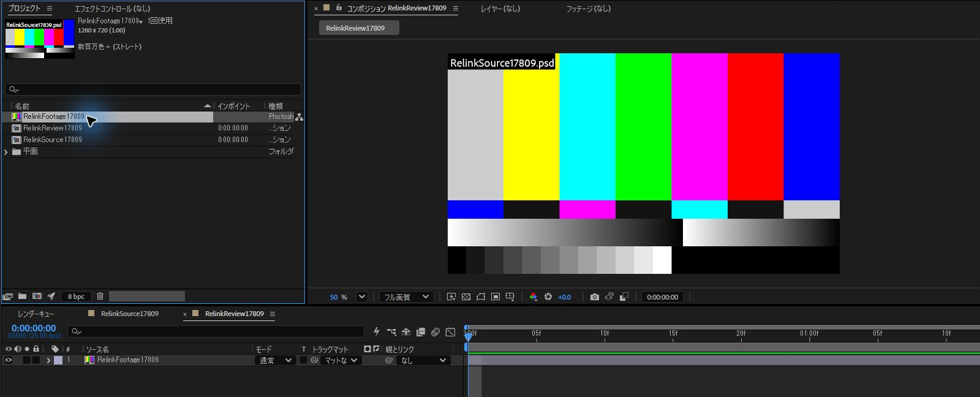Open the 通常 blending mode dropdown
Screen dimensions: 980x397
tap(275, 360)
